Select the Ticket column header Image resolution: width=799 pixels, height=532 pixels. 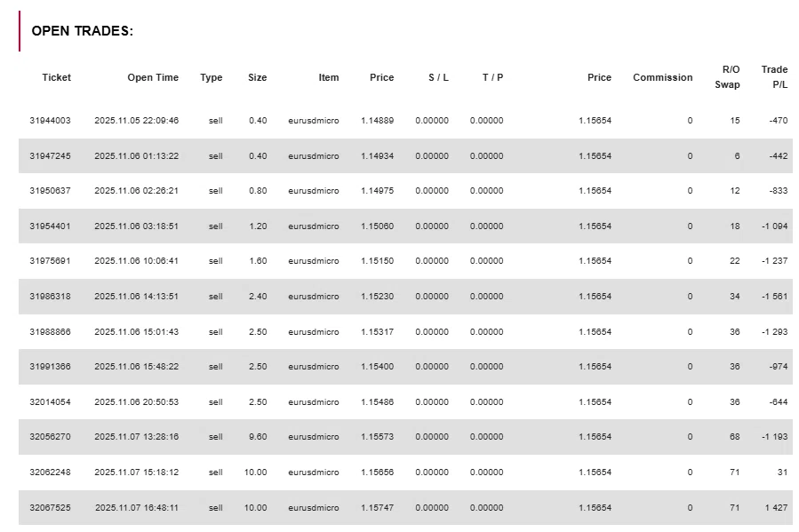57,77
